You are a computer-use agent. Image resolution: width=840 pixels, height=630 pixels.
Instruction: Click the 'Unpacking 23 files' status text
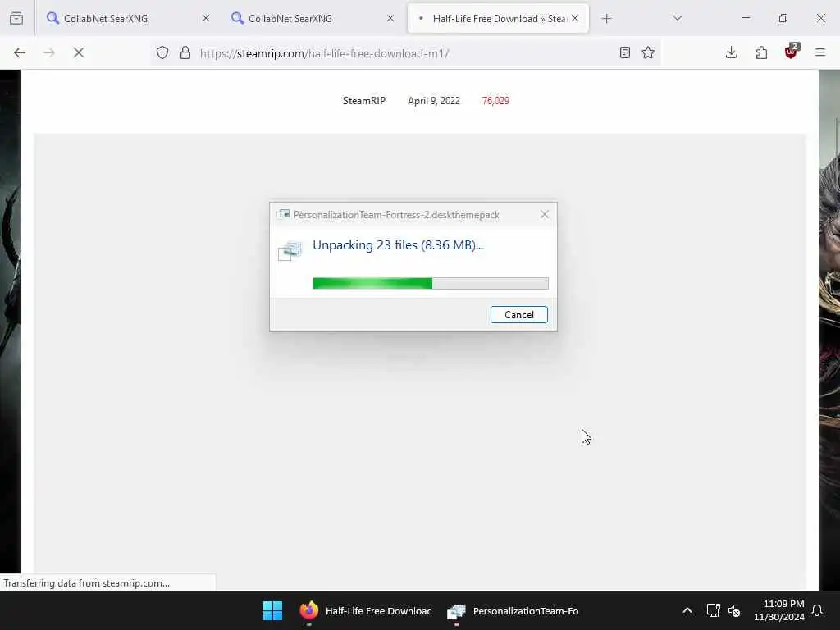pyautogui.click(x=398, y=245)
